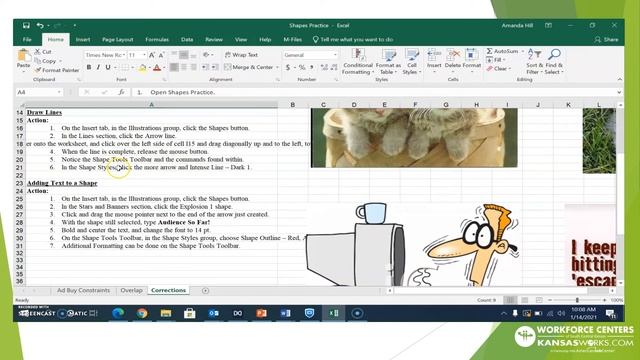640x360 pixels.
Task: Open Chrome from taskbar
Action: [142, 313]
